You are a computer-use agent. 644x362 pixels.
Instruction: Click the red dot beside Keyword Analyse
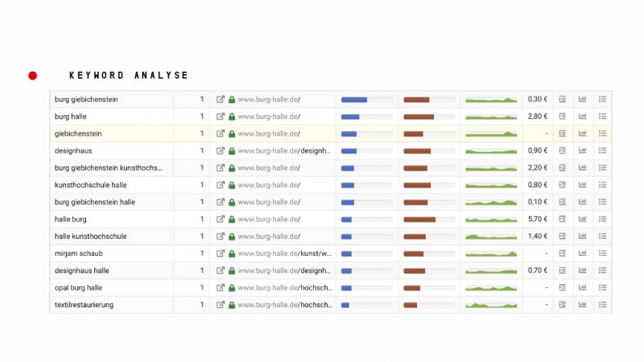point(33,76)
